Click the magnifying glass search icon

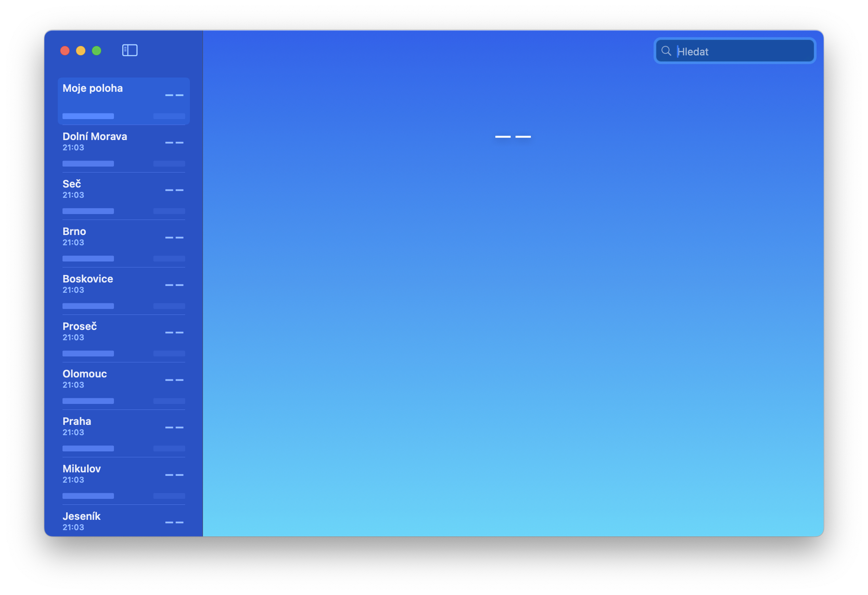pos(666,51)
